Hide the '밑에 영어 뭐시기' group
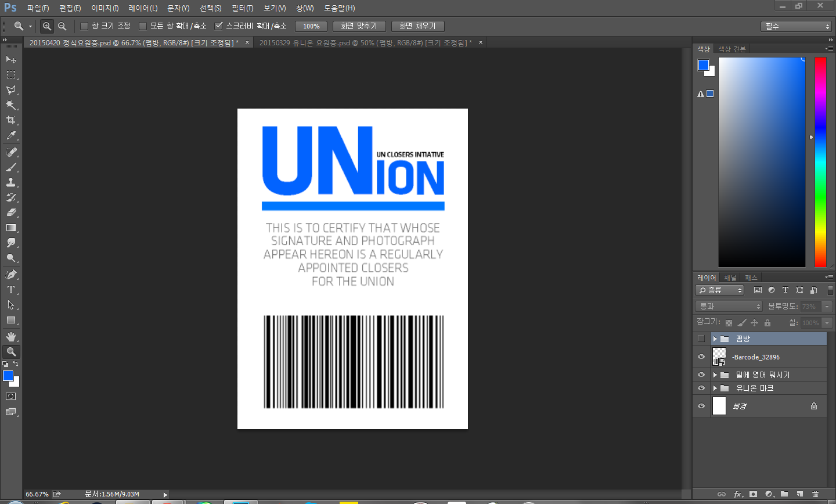The width and height of the screenshot is (836, 504). (x=701, y=375)
